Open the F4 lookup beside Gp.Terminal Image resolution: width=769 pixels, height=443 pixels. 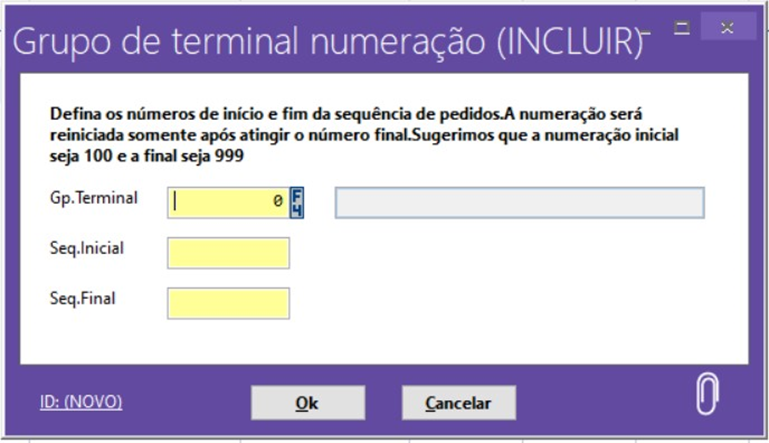pos(297,202)
